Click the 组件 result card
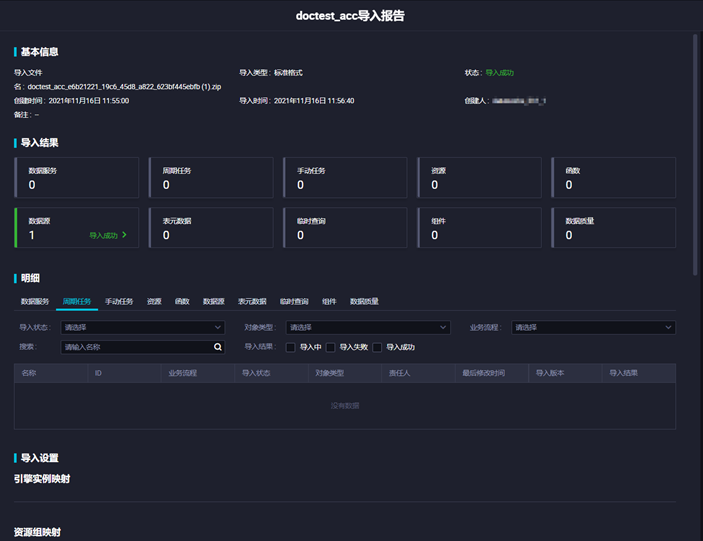The height and width of the screenshot is (541, 703). click(479, 228)
